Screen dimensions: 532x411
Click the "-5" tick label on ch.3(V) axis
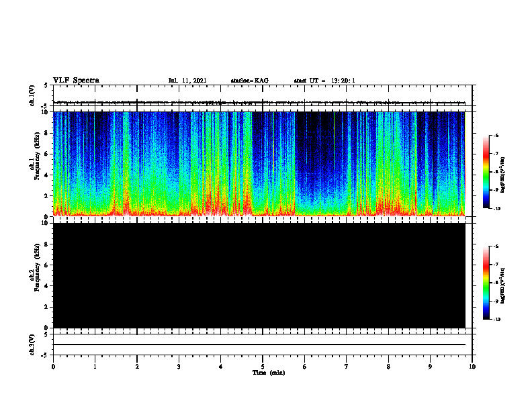click(46, 355)
